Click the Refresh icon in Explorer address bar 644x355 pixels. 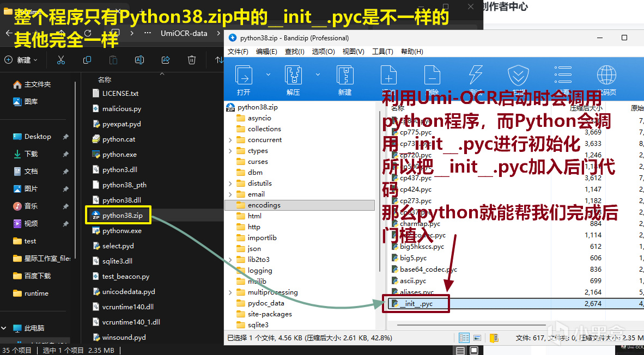(87, 33)
